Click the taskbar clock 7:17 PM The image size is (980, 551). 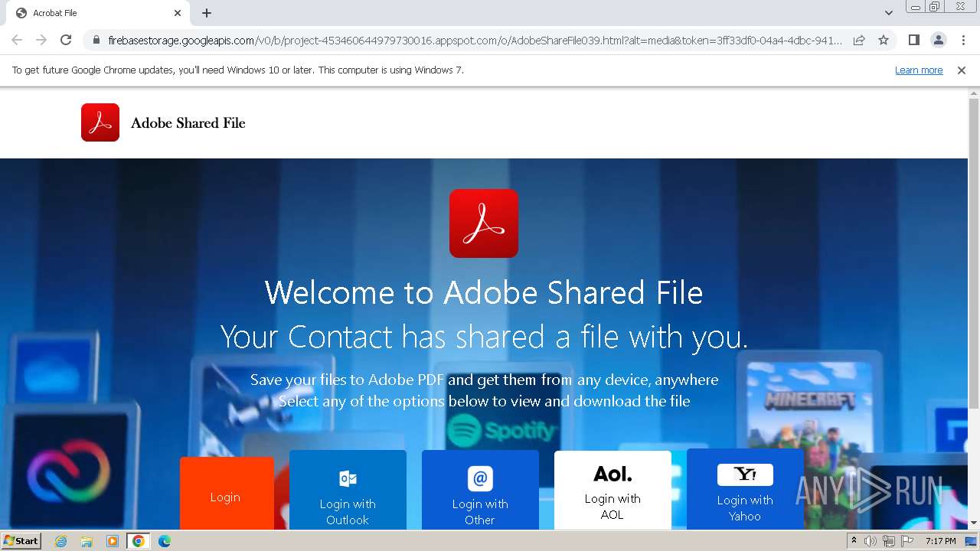(941, 541)
